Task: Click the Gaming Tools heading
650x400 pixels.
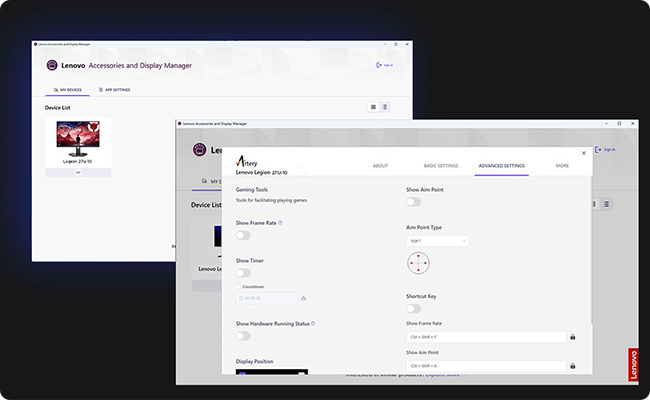Action: tap(252, 189)
